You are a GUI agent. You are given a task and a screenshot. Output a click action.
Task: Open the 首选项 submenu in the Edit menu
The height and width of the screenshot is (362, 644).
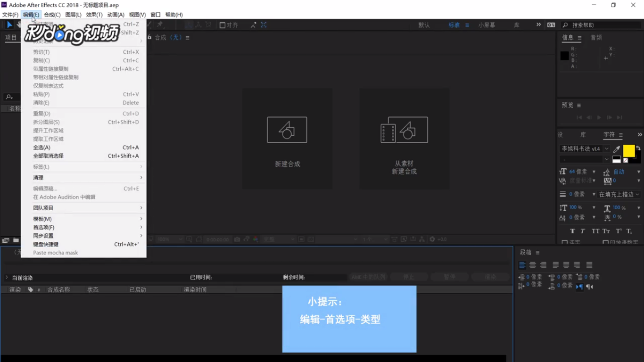42,227
